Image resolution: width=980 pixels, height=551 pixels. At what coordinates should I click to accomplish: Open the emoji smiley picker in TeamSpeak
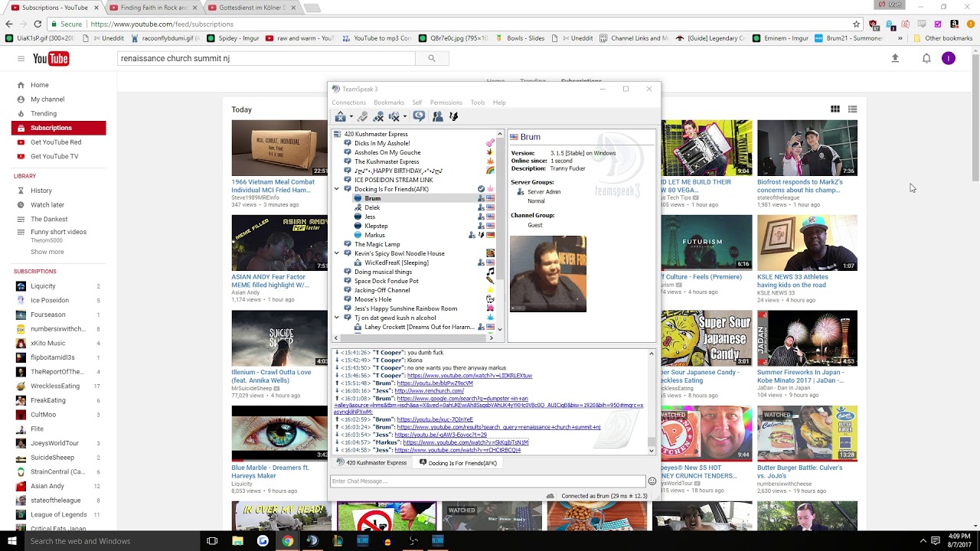tap(652, 481)
